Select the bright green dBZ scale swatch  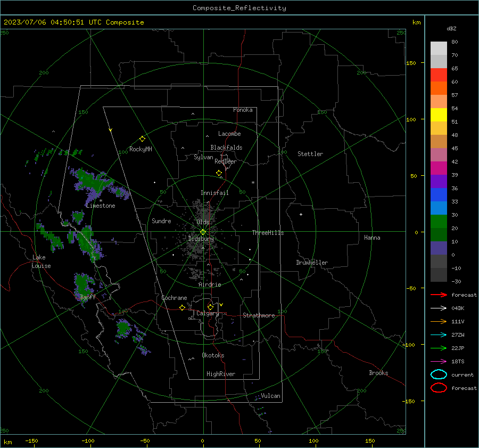click(x=439, y=222)
